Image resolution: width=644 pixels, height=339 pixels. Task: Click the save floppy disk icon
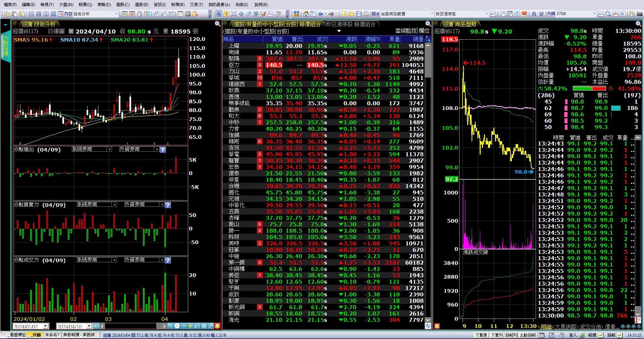pos(359,14)
